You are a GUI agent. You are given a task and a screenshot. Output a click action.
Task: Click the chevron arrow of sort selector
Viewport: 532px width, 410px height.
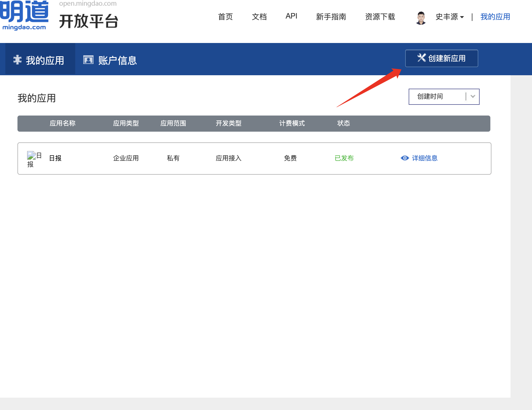point(473,96)
